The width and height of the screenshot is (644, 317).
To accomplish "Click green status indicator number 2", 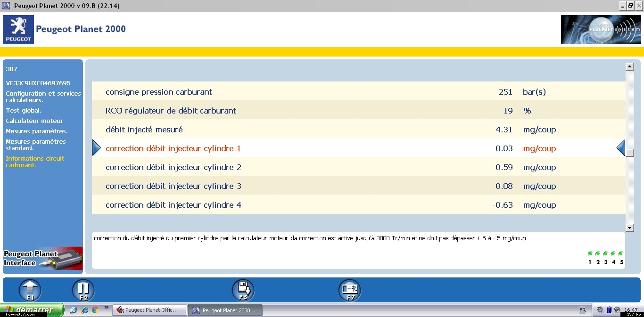I will [598, 254].
